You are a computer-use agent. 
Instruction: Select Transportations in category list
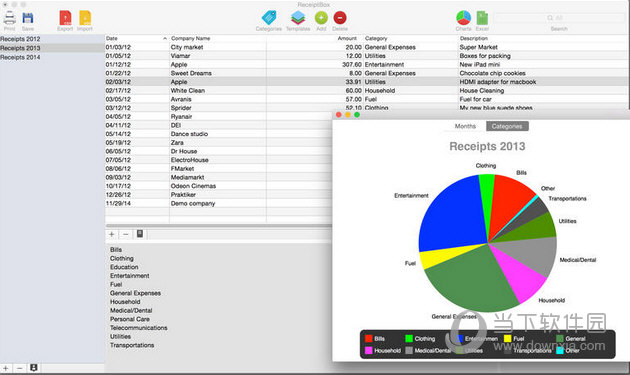coord(132,345)
